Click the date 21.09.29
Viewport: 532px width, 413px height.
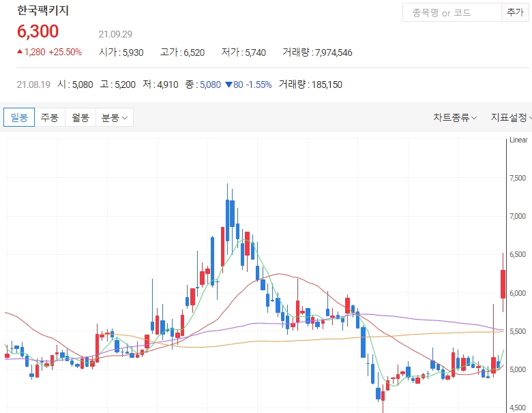(x=115, y=34)
